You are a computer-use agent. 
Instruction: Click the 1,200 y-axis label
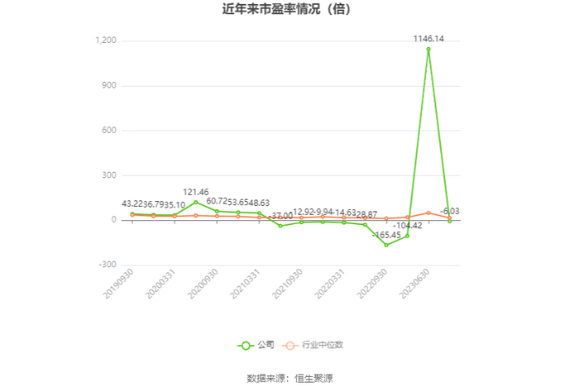pyautogui.click(x=106, y=41)
